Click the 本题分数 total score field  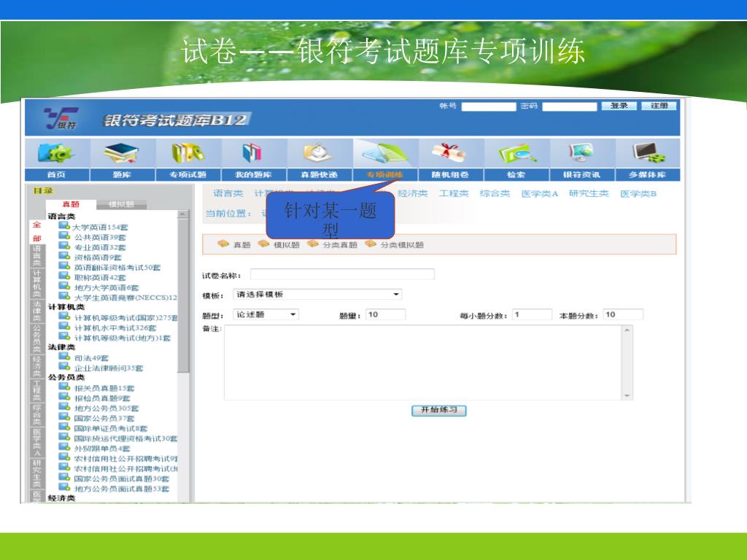coord(623,314)
